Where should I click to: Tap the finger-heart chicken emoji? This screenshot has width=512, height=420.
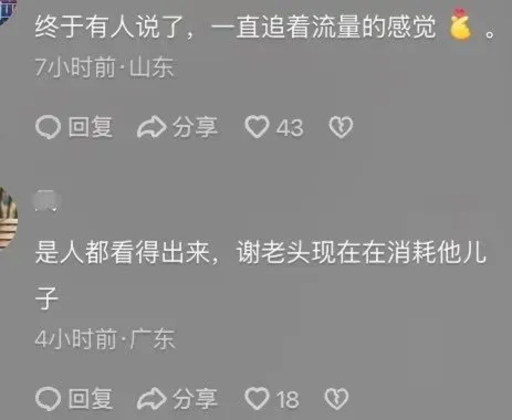coord(460,24)
